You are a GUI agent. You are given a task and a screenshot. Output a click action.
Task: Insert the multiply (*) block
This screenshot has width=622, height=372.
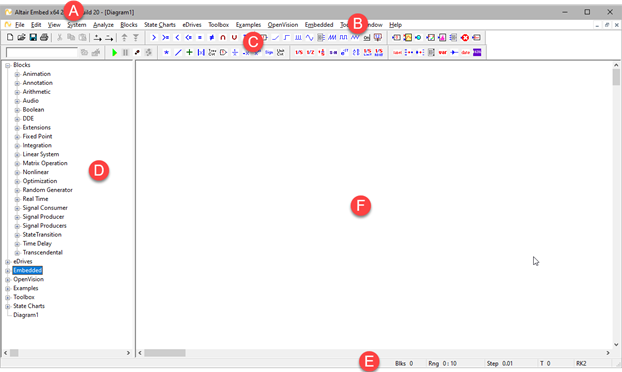167,52
